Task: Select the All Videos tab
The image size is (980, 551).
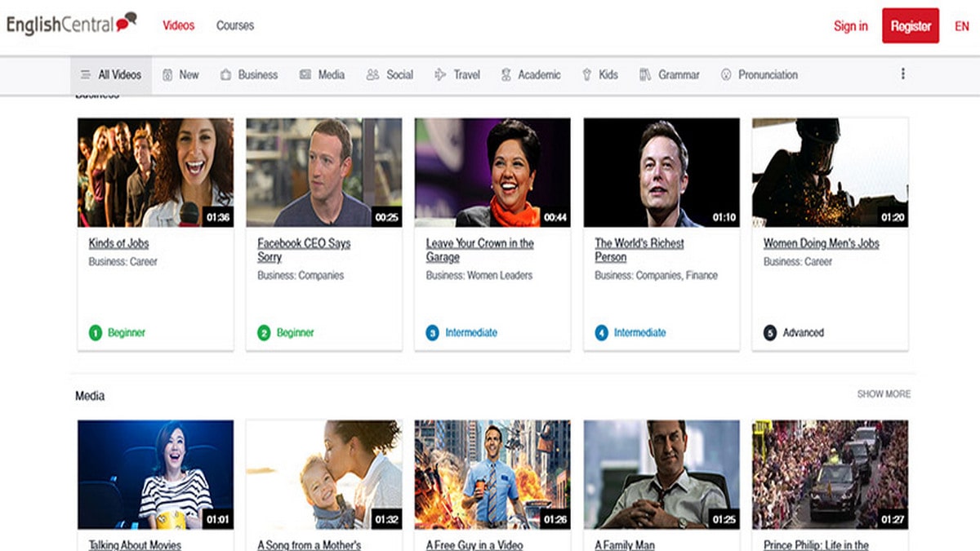Action: point(111,74)
